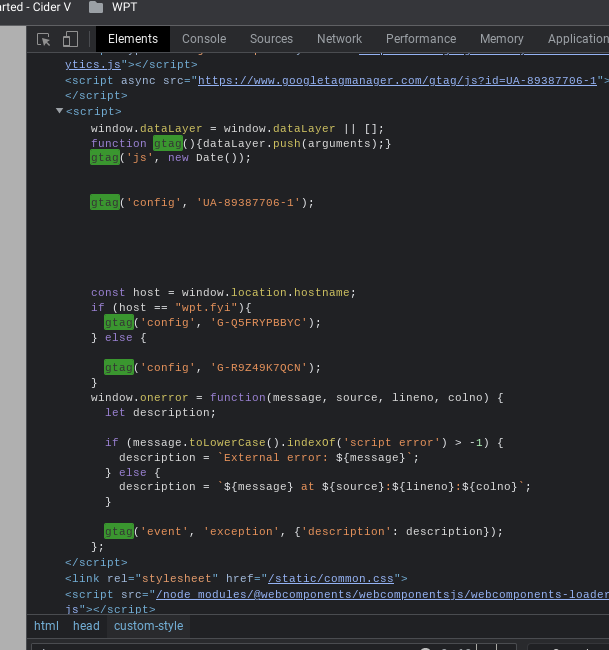Click the 'G-R9Z49K7QCN' config line

(x=212, y=368)
